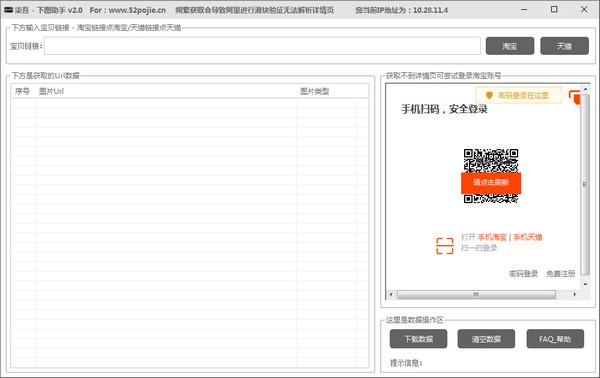This screenshot has width=600, height=378.
Task: Click the 天猫 parse button
Action: (x=564, y=46)
